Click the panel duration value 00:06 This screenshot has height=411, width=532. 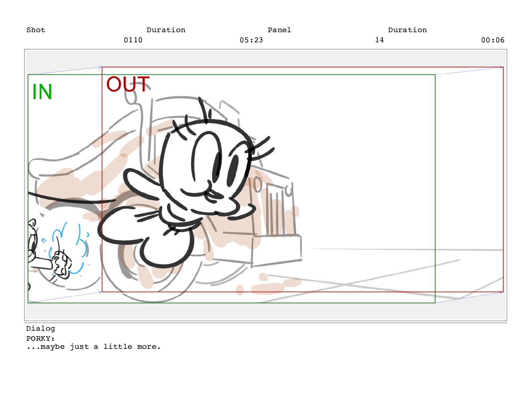click(x=493, y=40)
